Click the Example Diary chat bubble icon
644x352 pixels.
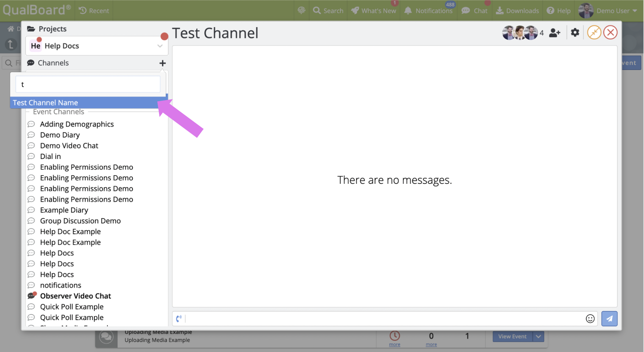coord(31,210)
